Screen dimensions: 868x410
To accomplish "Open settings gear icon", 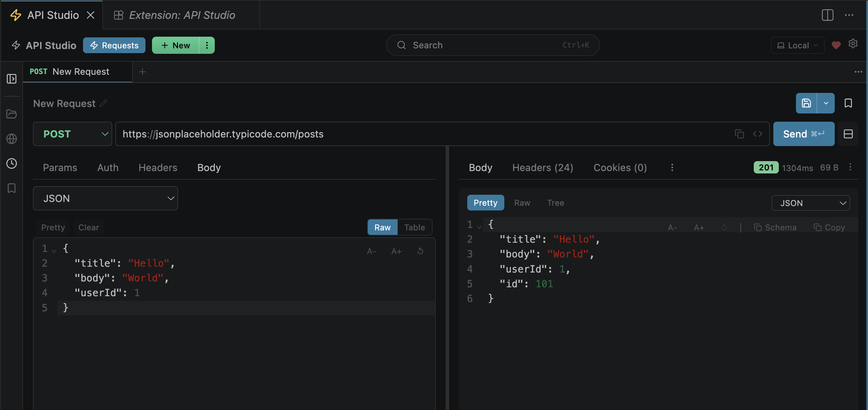I will pyautogui.click(x=853, y=44).
